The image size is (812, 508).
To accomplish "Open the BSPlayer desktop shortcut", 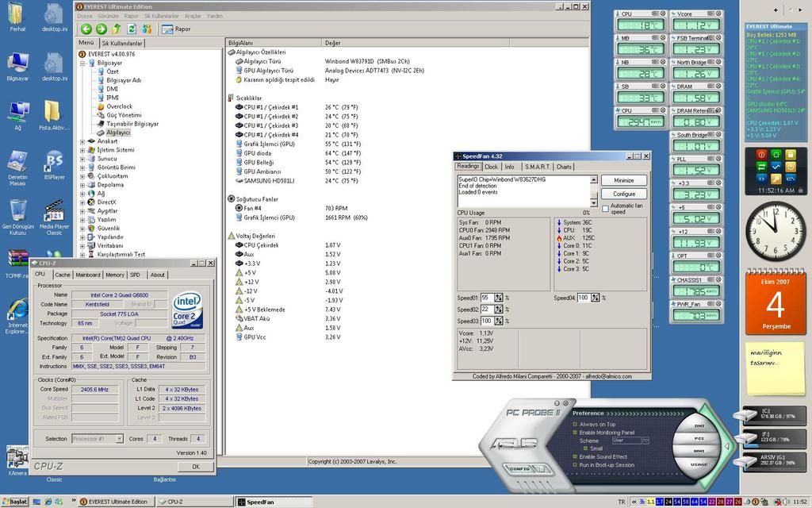I will pos(55,165).
